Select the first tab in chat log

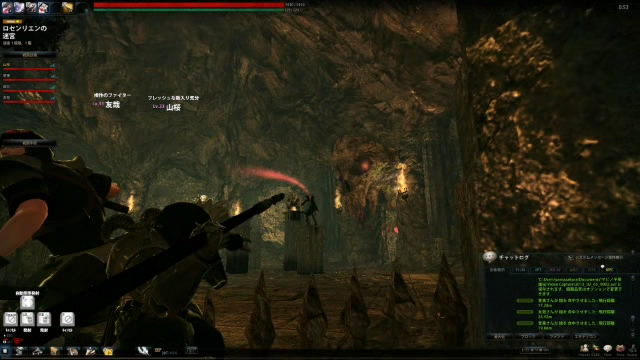coord(497,270)
